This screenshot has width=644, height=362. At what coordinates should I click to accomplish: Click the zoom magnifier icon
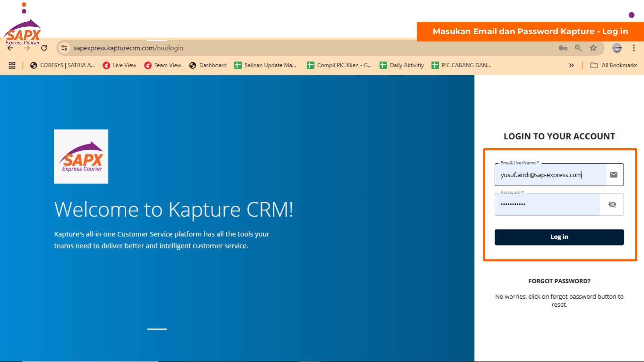pyautogui.click(x=578, y=48)
